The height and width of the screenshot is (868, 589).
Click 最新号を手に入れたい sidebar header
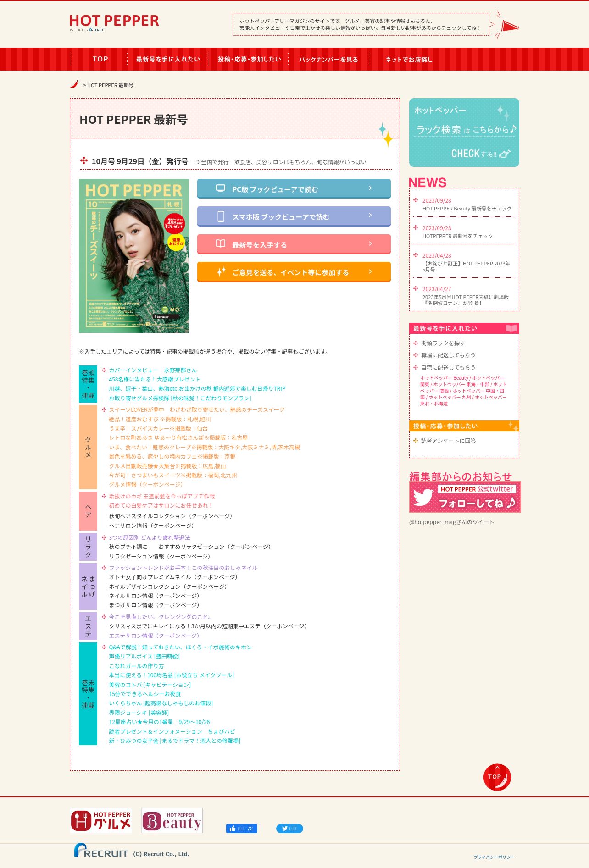pyautogui.click(x=464, y=328)
